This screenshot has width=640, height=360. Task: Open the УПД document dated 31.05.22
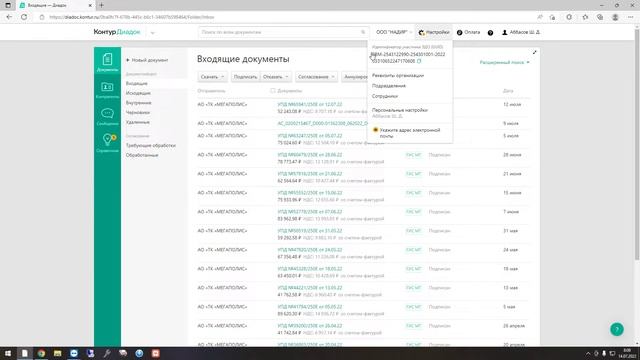310,231
